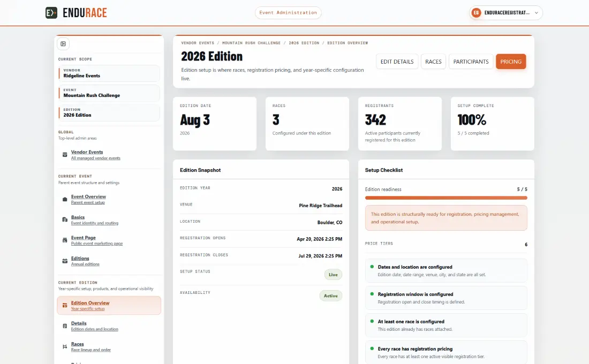Click the Apr 20, 2026 registration opens value
This screenshot has width=589, height=364.
(x=319, y=239)
